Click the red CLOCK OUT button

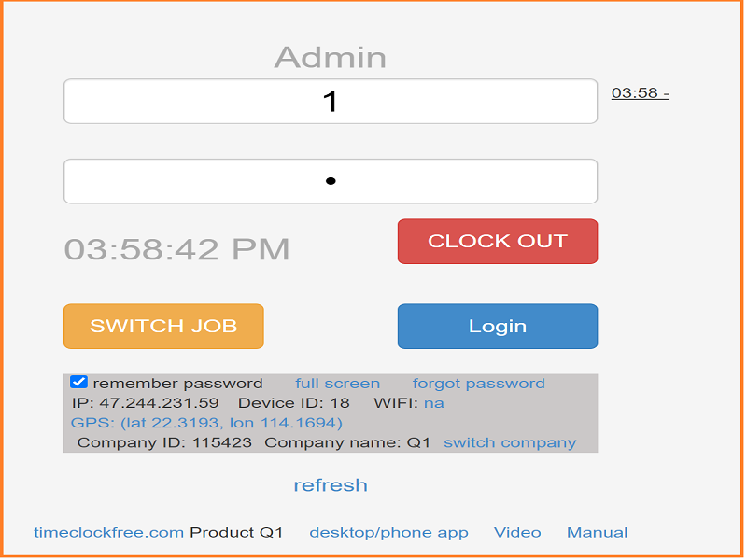[498, 242]
